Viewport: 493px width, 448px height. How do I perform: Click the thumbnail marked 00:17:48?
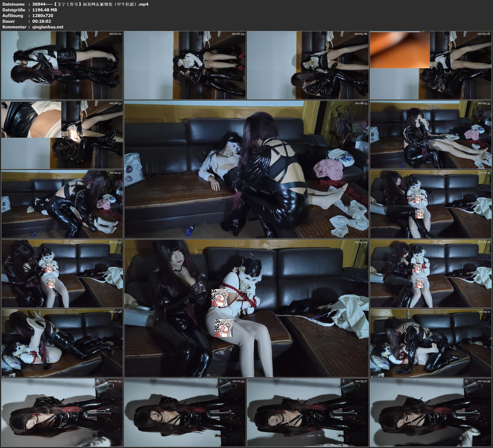(x=62, y=343)
